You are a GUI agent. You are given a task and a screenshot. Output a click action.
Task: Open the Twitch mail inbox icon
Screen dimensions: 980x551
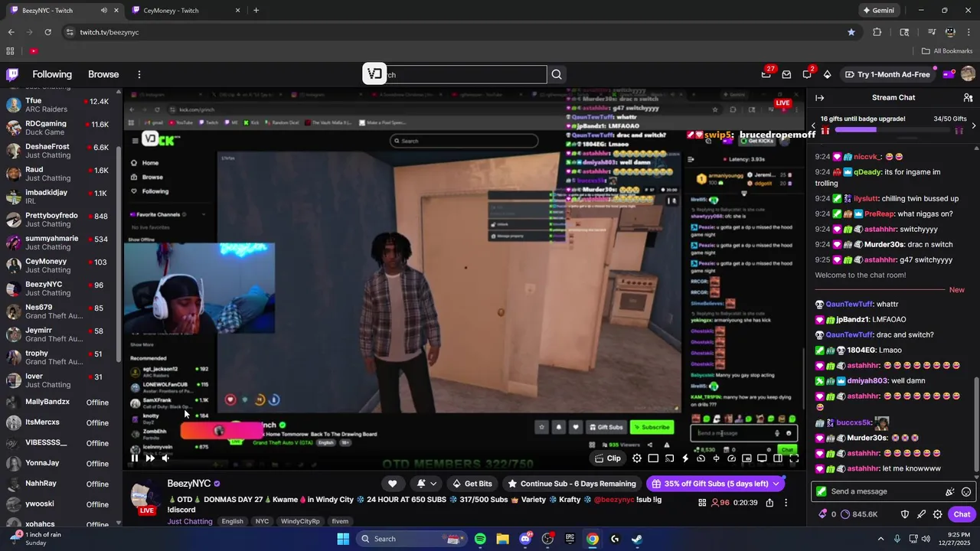click(786, 74)
